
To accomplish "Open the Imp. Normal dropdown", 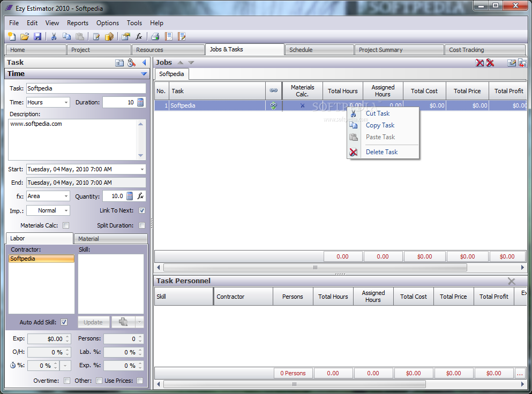I will click(66, 210).
